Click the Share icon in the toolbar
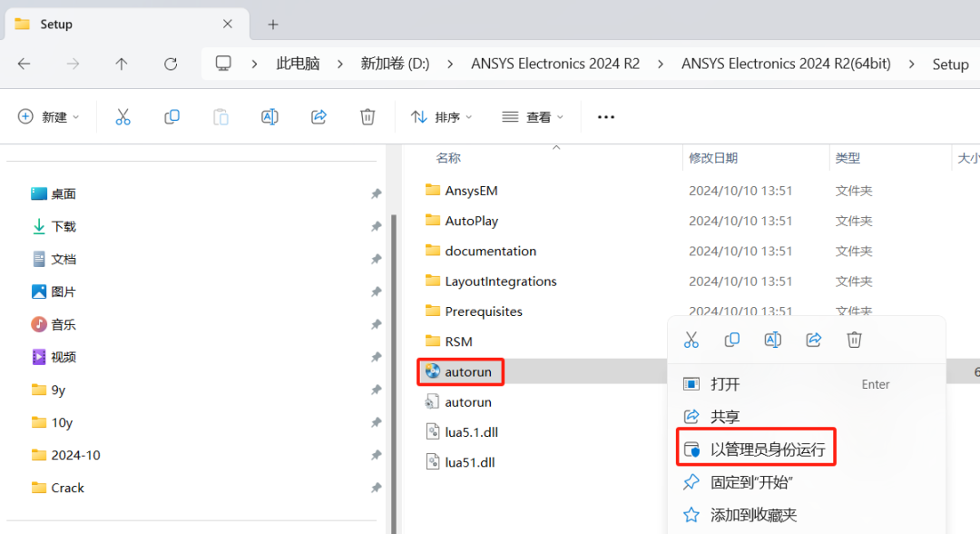The width and height of the screenshot is (980, 534). (318, 117)
